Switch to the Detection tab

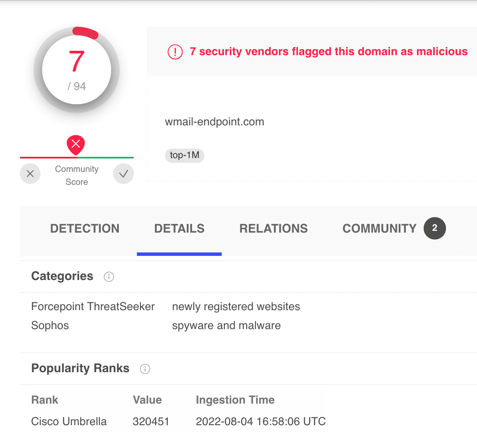click(x=85, y=228)
